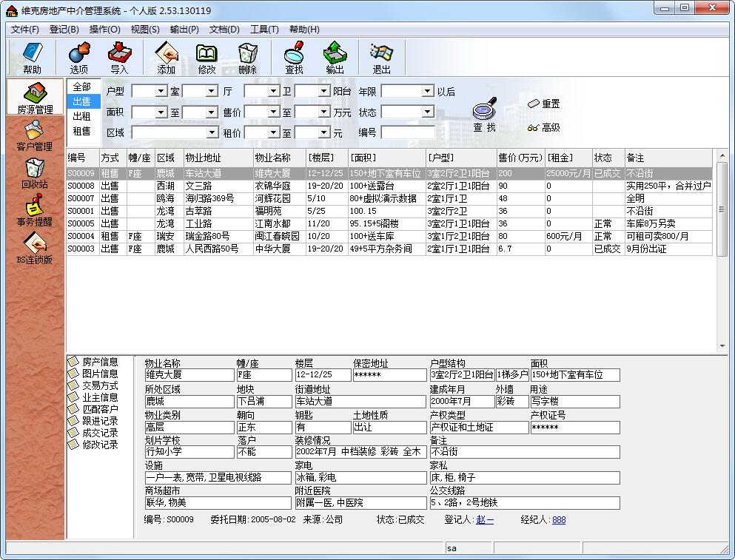Click the magnifier 查找 button in filter panel
The height and width of the screenshot is (560, 735).
point(484,115)
